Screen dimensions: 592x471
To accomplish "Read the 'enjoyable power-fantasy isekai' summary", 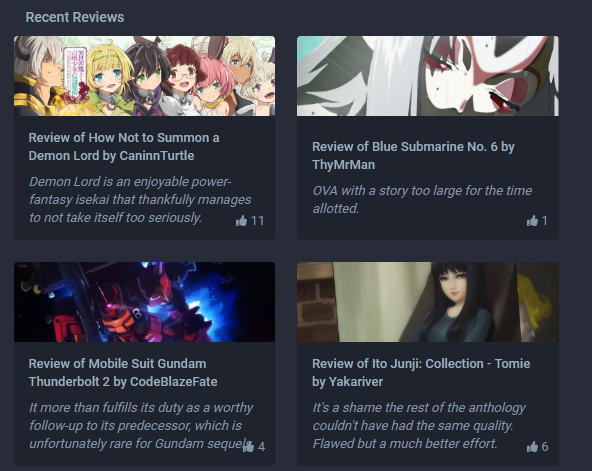I will click(140, 199).
